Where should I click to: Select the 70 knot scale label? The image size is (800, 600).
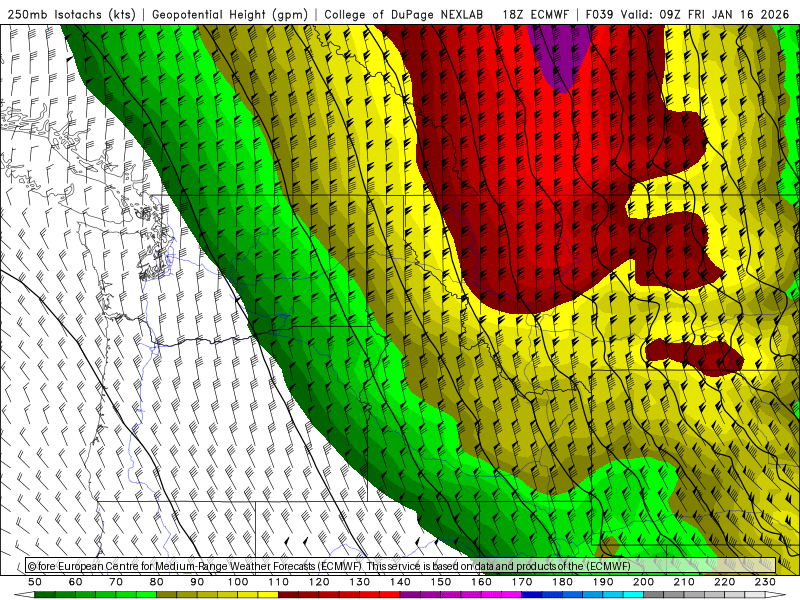point(116,582)
